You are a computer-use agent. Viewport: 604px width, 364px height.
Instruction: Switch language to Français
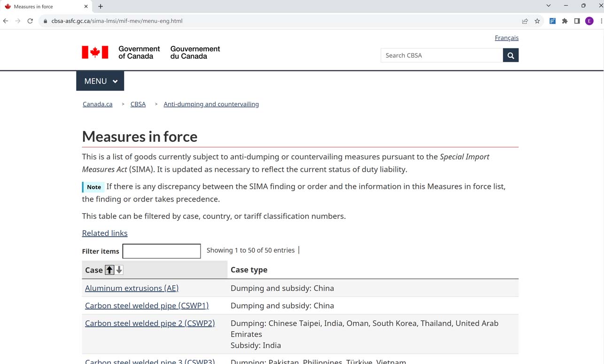[506, 38]
